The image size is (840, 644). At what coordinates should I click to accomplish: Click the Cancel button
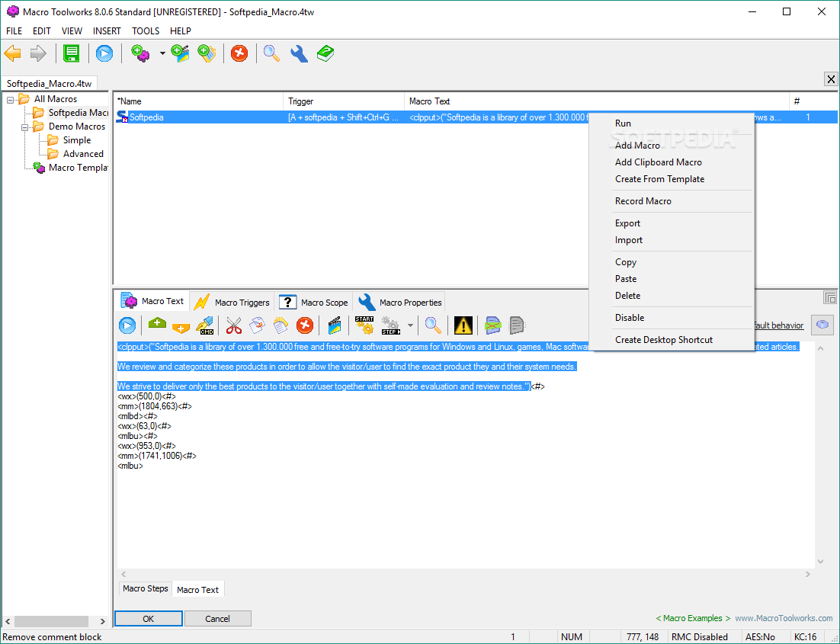[x=217, y=618]
